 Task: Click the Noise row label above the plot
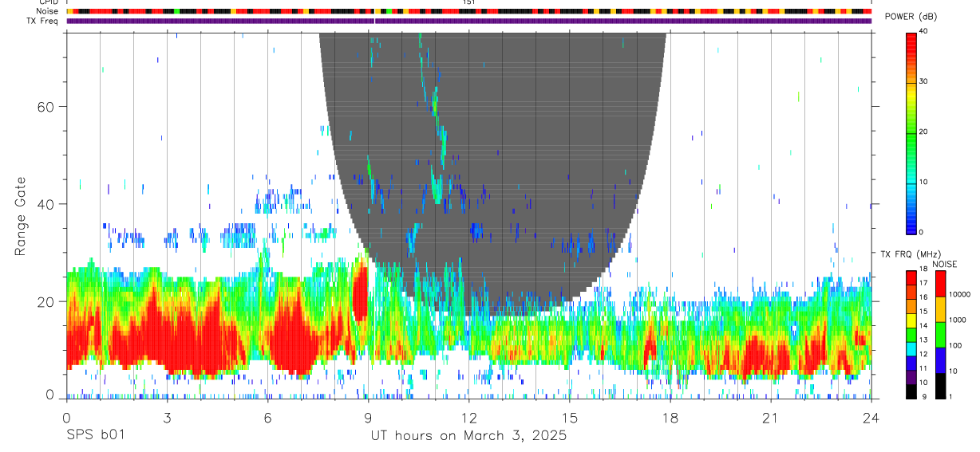click(49, 11)
